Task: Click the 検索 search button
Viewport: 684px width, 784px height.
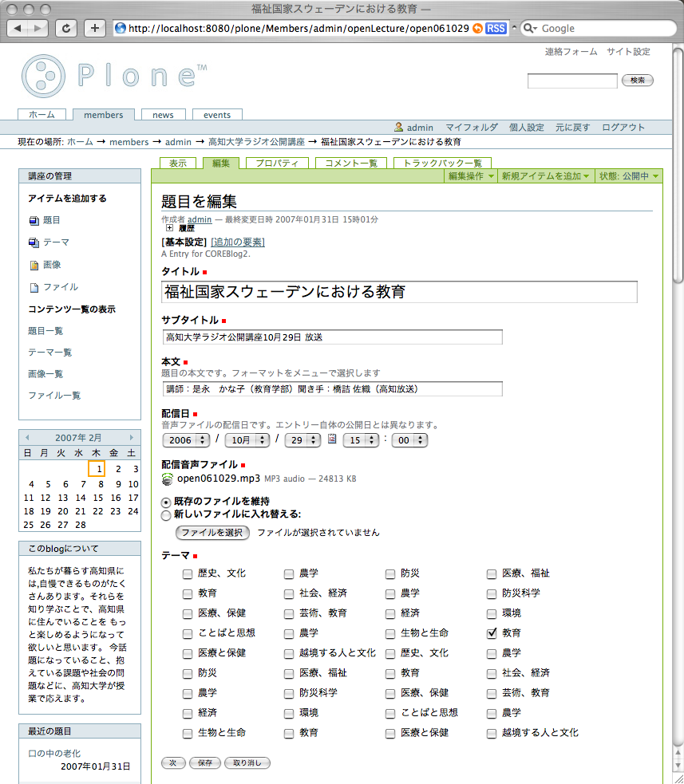Action: coord(638,80)
